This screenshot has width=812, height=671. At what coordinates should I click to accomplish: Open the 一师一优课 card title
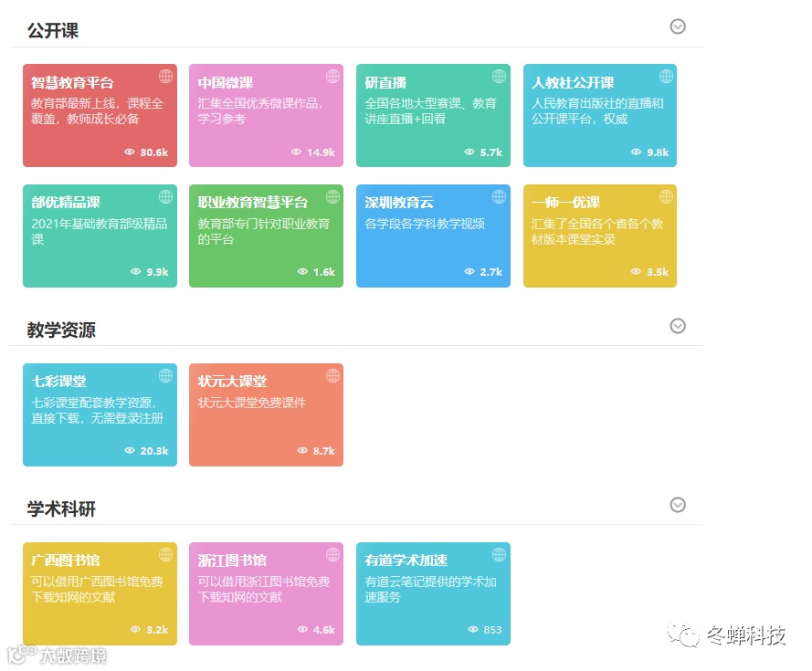(x=565, y=202)
